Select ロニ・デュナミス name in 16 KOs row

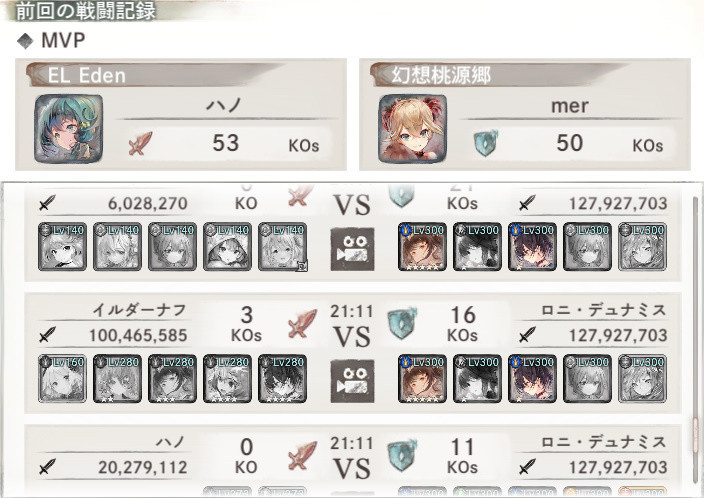pos(603,310)
